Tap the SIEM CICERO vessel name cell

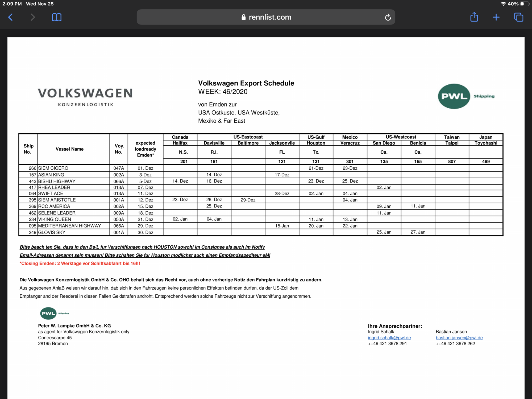53,168
